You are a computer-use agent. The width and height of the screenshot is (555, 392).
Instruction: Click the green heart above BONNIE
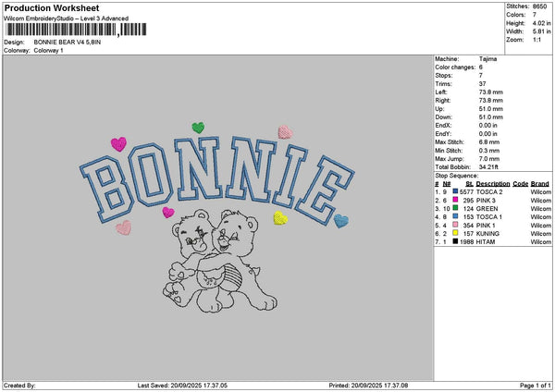tap(198, 128)
